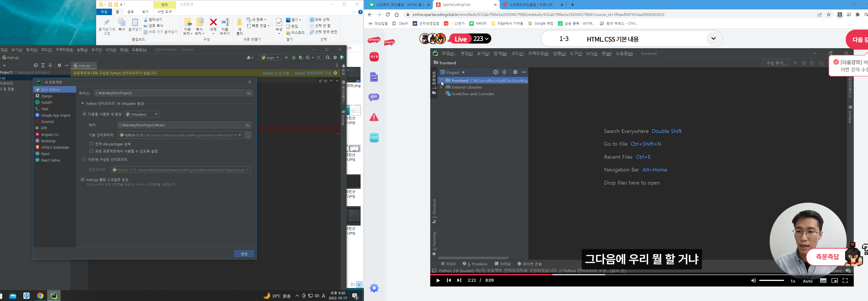Click the checklist document icon in Sparta sidebar
868x301 pixels.
(x=374, y=77)
